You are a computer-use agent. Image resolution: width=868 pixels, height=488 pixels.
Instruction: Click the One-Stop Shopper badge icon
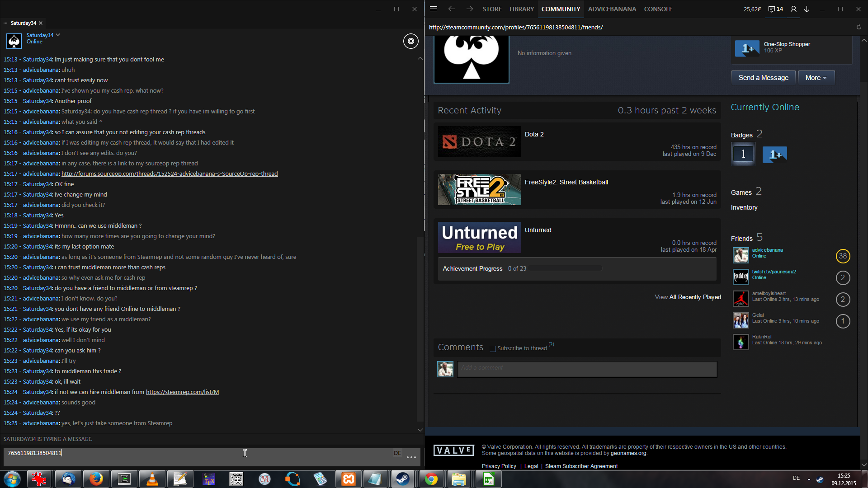click(x=747, y=48)
